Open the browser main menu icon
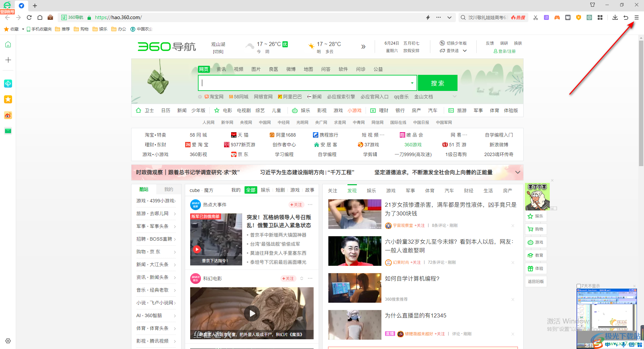This screenshot has width=644, height=349. coord(636,17)
